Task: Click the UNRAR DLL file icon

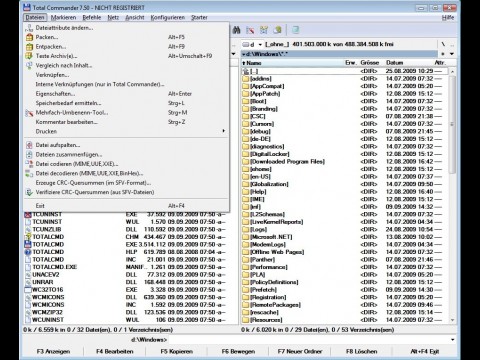Action: 28,282
